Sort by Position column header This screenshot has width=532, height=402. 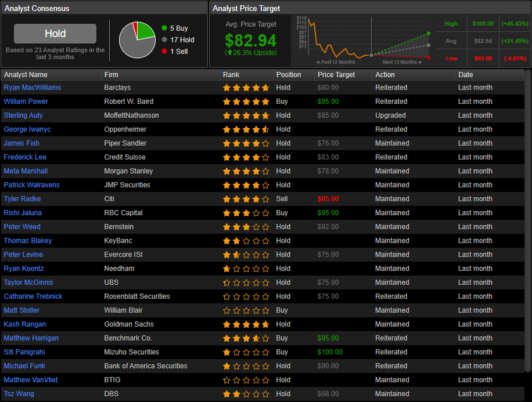(289, 75)
